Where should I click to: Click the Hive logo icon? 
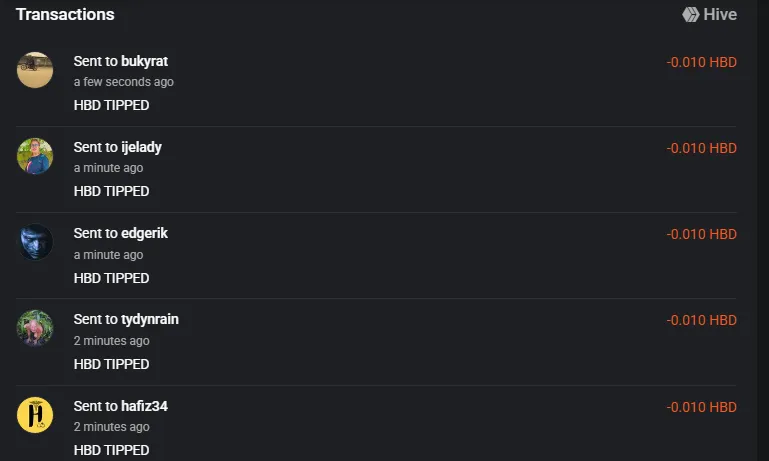(691, 15)
